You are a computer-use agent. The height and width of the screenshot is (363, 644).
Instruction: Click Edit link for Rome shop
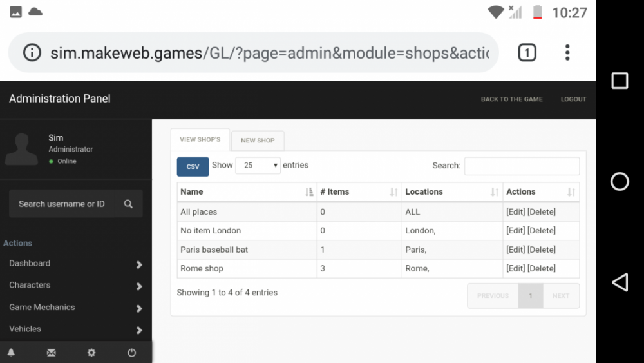click(515, 269)
